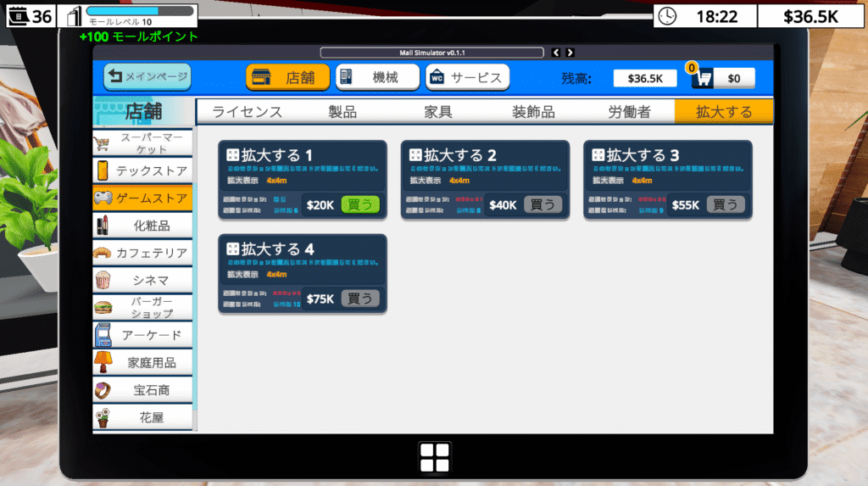Click the 残高 balance field $36.5K
Image resolution: width=868 pixels, height=486 pixels.
click(x=645, y=78)
